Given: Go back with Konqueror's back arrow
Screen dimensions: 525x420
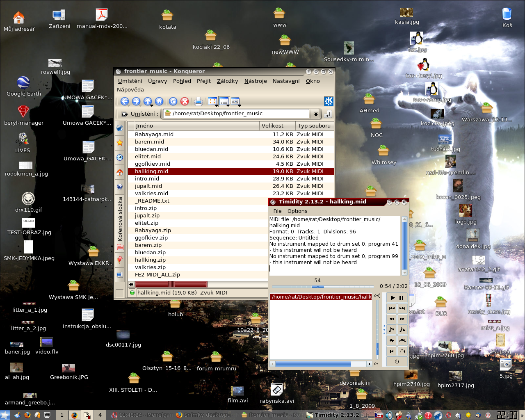Looking at the screenshot, I should (125, 101).
